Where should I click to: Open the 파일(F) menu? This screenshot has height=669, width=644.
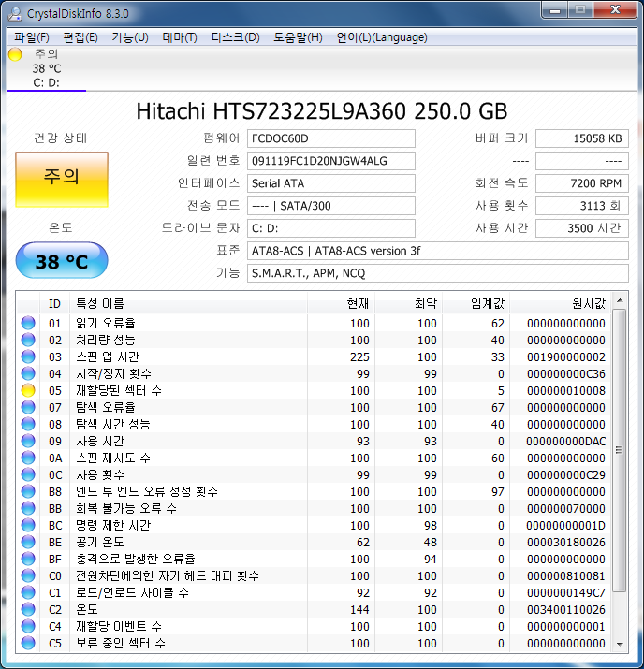coord(32,37)
